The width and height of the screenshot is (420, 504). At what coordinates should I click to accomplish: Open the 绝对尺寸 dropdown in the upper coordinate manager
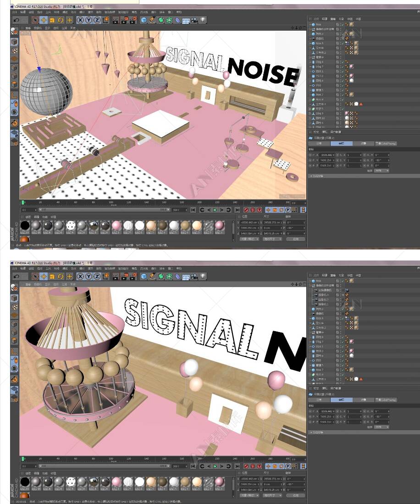coord(272,239)
